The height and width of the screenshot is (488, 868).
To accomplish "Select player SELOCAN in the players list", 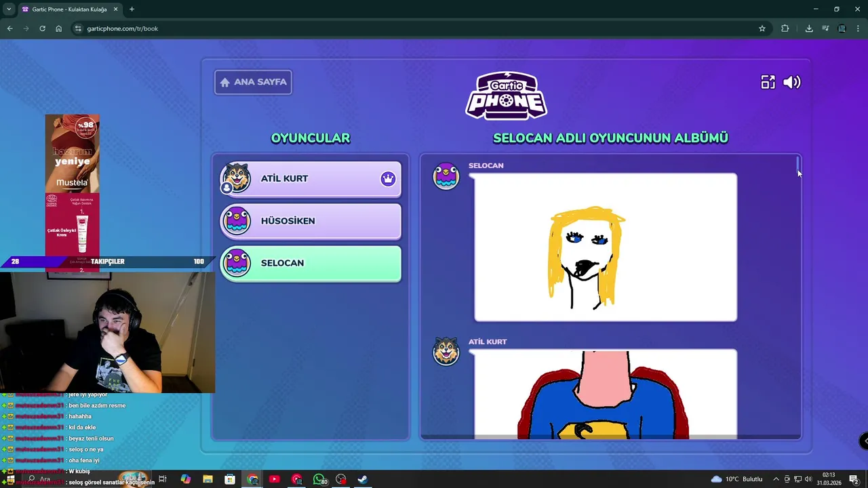I will [x=311, y=263].
